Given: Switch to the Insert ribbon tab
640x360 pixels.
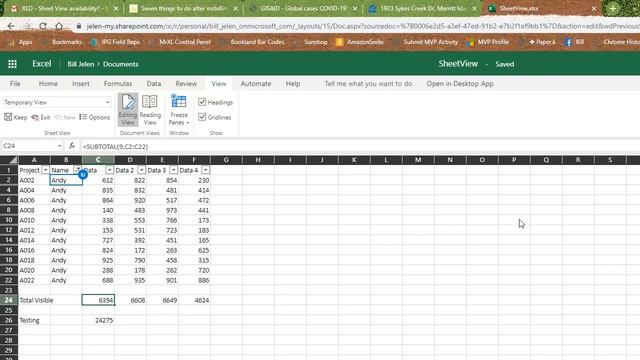Looking at the screenshot, I should coord(80,84).
